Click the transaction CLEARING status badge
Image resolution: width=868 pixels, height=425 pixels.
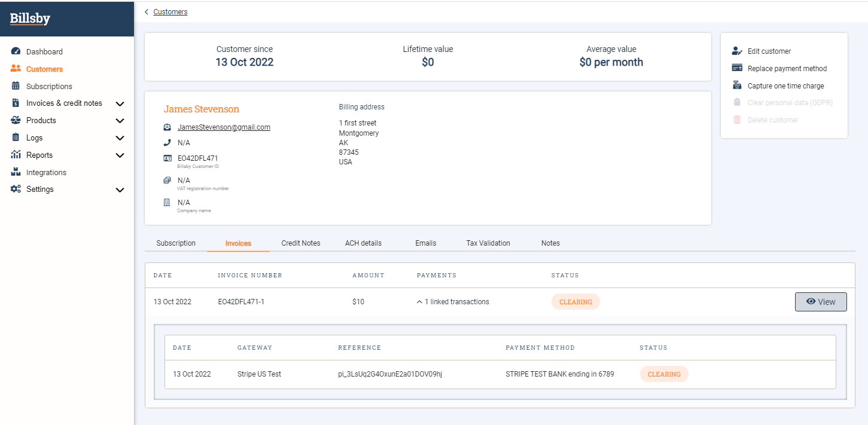pos(664,374)
